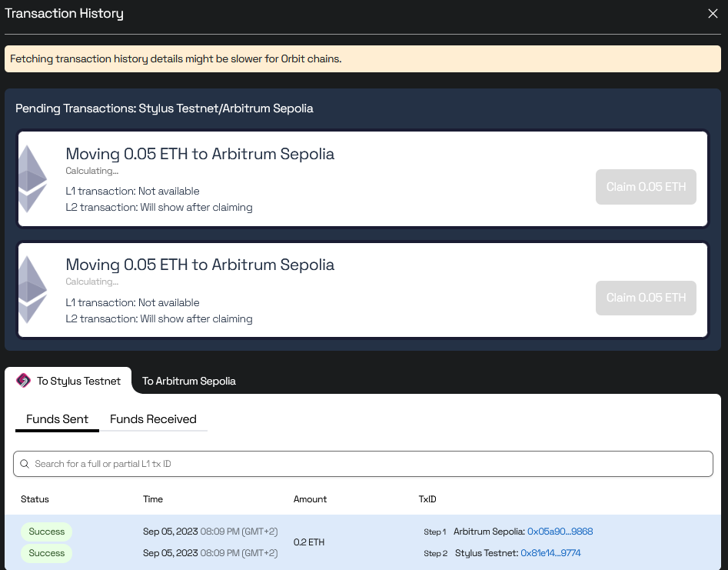Select the Funds Received tab
Screen dimensions: 728x570
point(153,419)
